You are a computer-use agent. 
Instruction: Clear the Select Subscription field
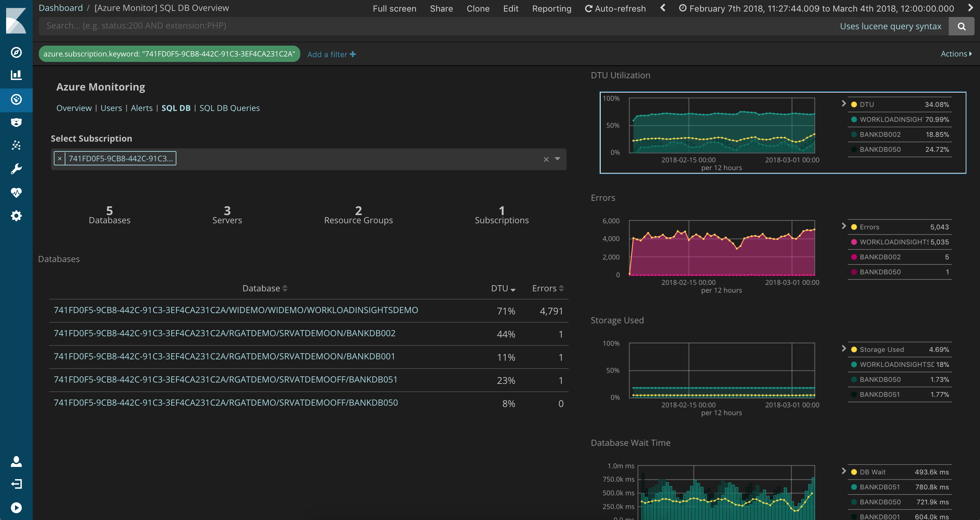coord(546,159)
